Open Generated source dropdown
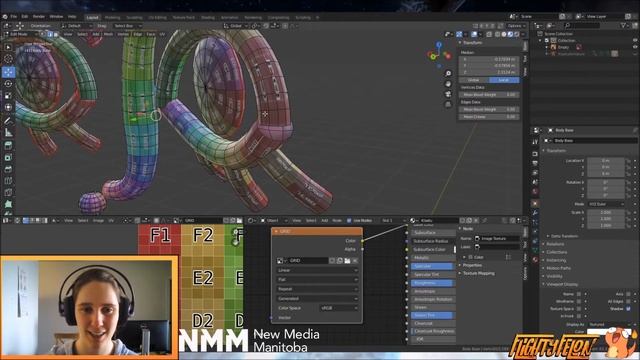 (x=317, y=298)
